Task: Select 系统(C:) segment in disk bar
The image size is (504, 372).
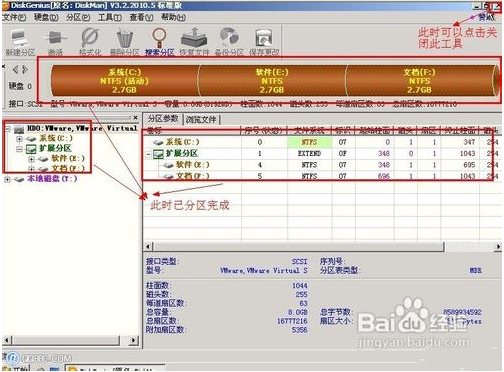Action: [124, 81]
